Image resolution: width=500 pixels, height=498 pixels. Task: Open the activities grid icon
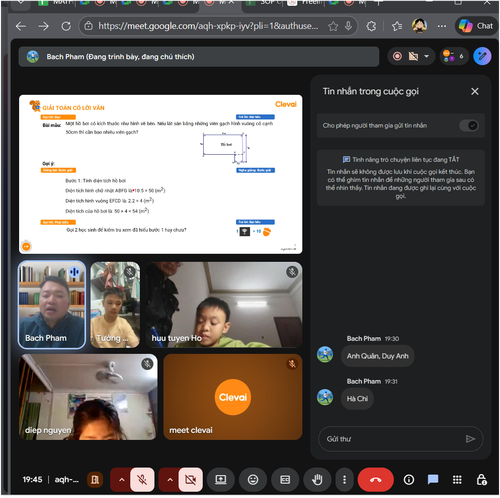point(457,480)
